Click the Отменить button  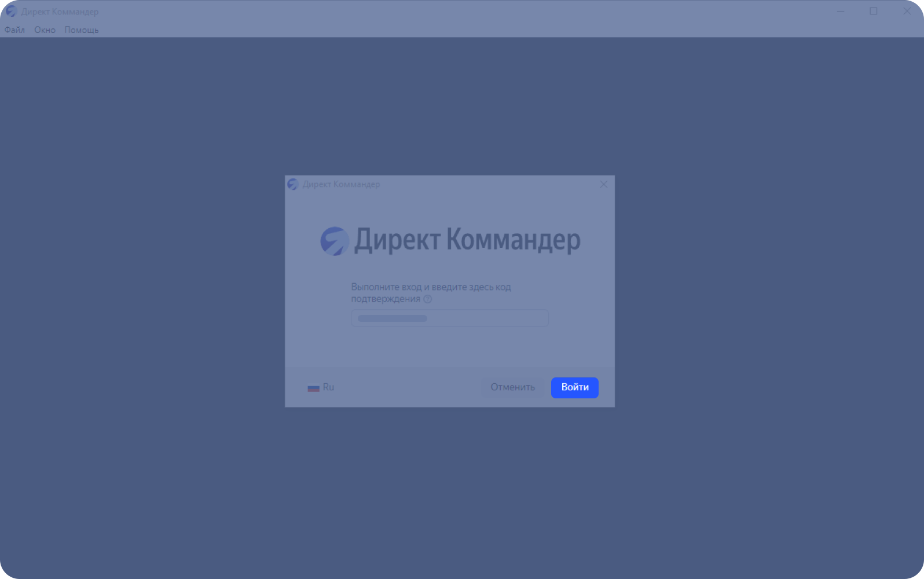[513, 387]
